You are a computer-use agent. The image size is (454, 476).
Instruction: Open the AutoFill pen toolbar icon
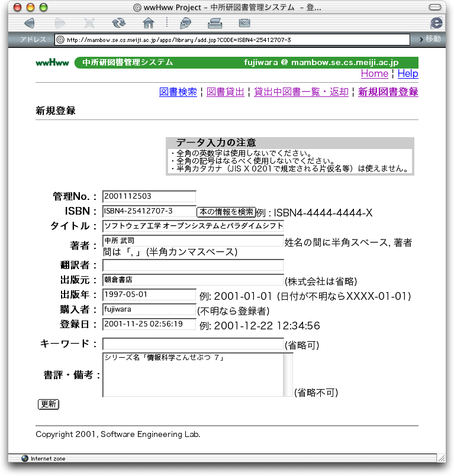(x=185, y=23)
